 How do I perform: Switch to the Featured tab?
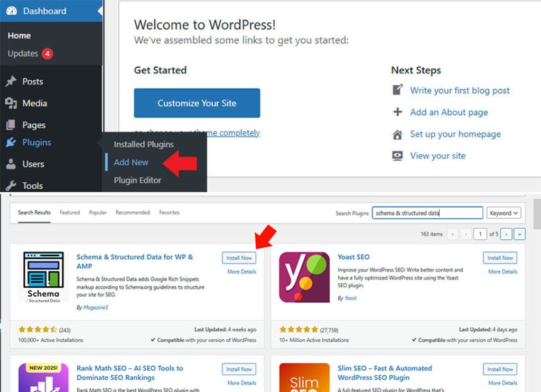point(70,212)
